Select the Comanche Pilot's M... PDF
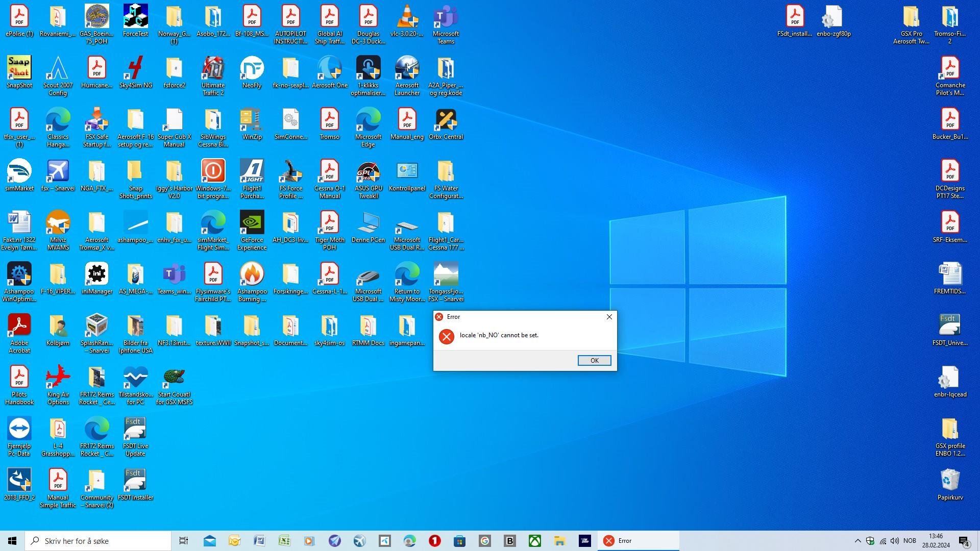Viewport: 980px width, 551px height. pos(950,76)
